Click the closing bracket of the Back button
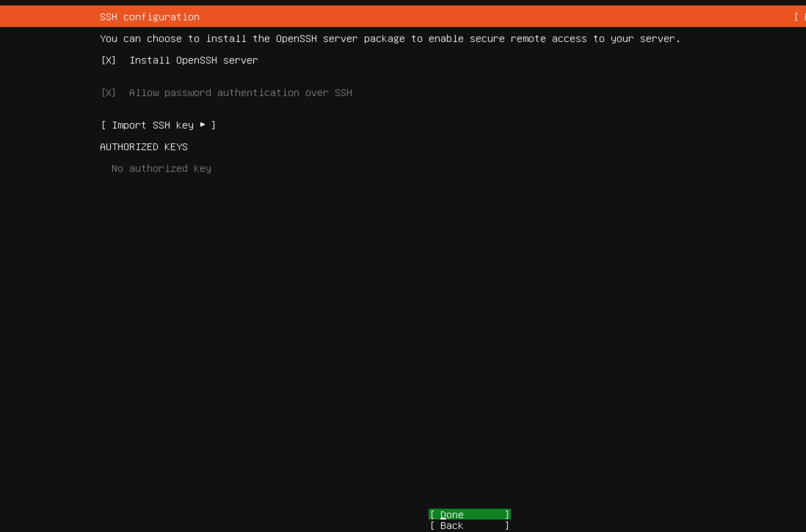This screenshot has width=806, height=532. [x=507, y=525]
